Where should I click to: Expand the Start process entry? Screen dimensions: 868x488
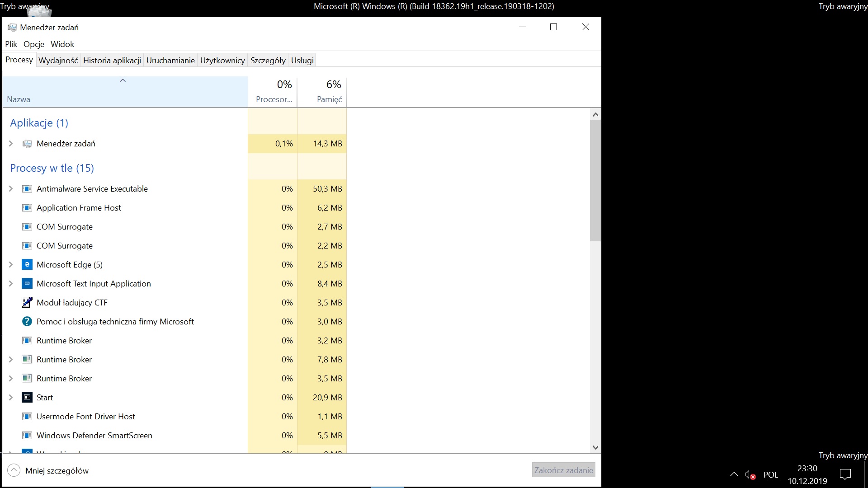(x=11, y=398)
